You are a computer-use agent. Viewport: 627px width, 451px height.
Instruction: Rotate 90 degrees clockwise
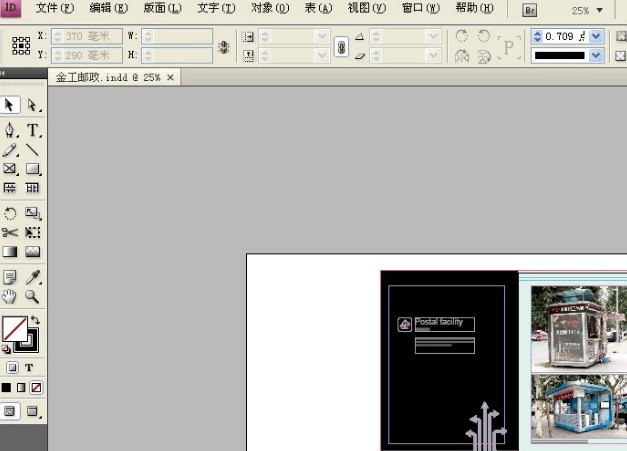[462, 36]
